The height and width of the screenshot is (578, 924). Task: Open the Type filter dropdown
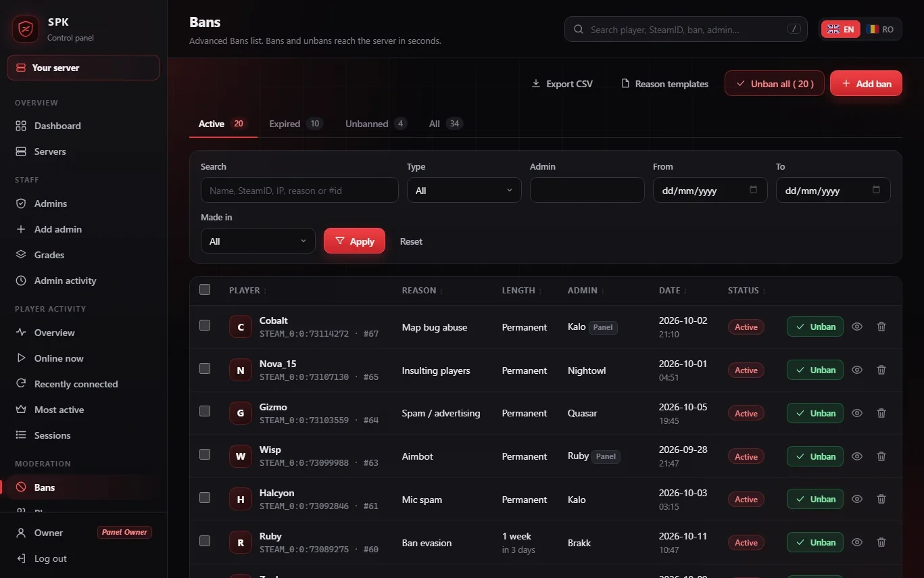(x=464, y=190)
